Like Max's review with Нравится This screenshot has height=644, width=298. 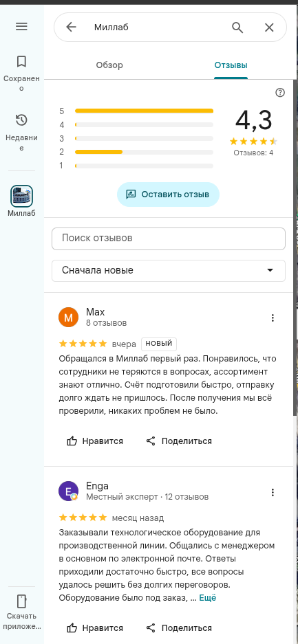coord(95,441)
